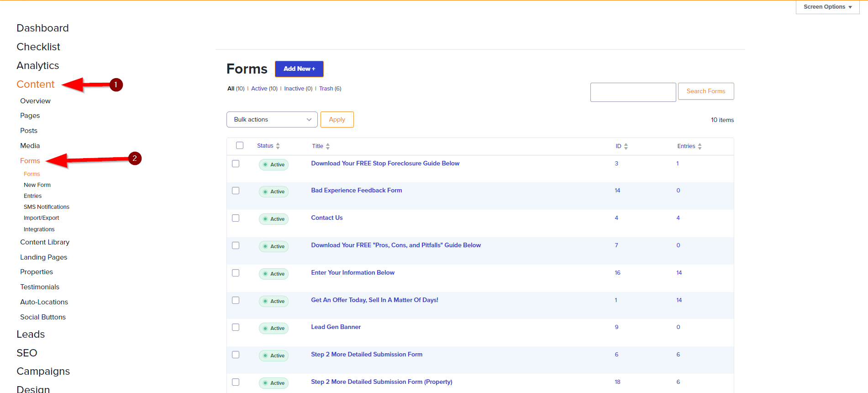Toggle the select-all forms checkbox

pyautogui.click(x=240, y=145)
